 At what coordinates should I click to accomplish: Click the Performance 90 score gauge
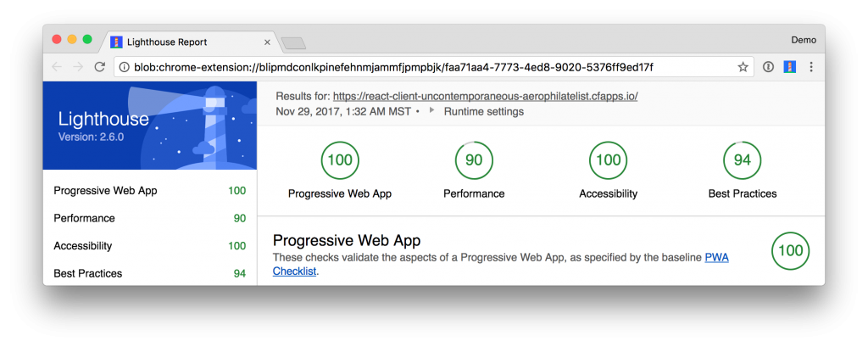(x=474, y=160)
